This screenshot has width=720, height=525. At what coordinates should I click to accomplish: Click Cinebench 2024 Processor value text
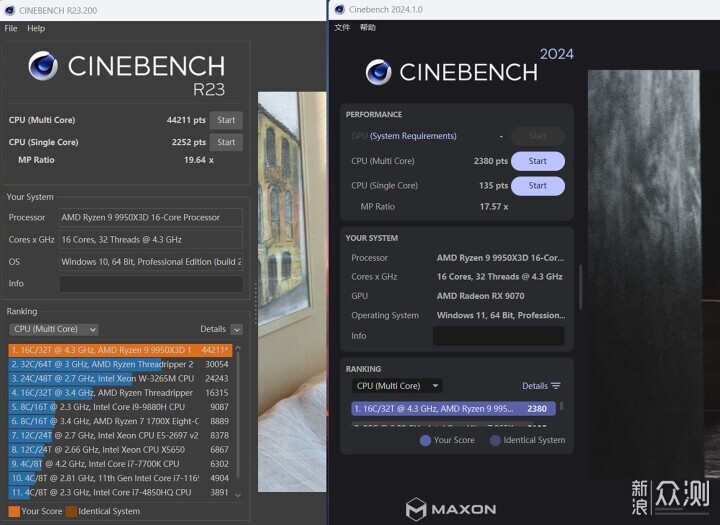coord(501,258)
